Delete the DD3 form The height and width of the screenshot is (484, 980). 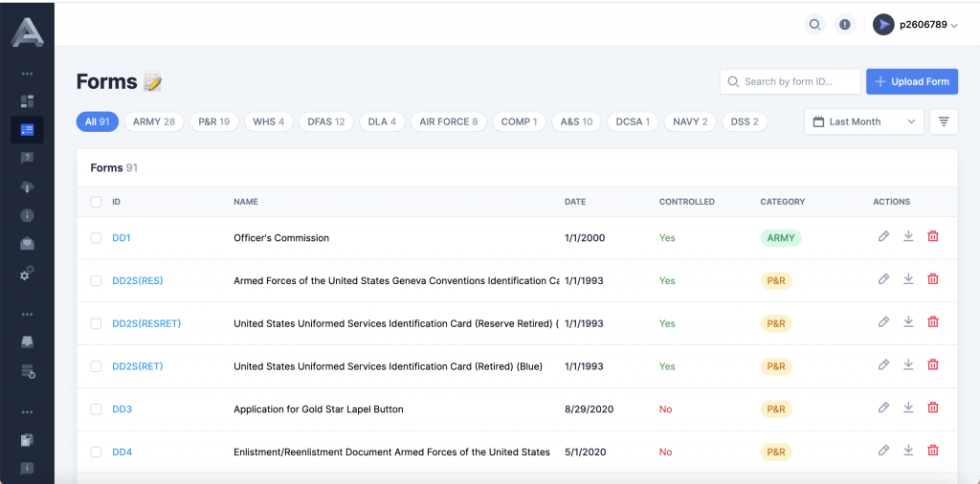[933, 407]
